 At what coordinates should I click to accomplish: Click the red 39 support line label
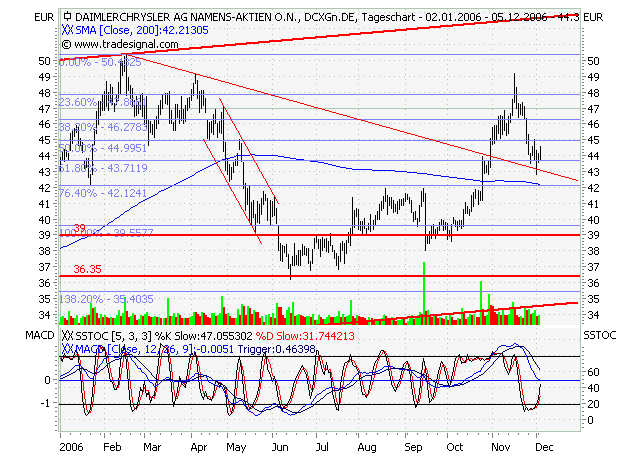coord(80,228)
